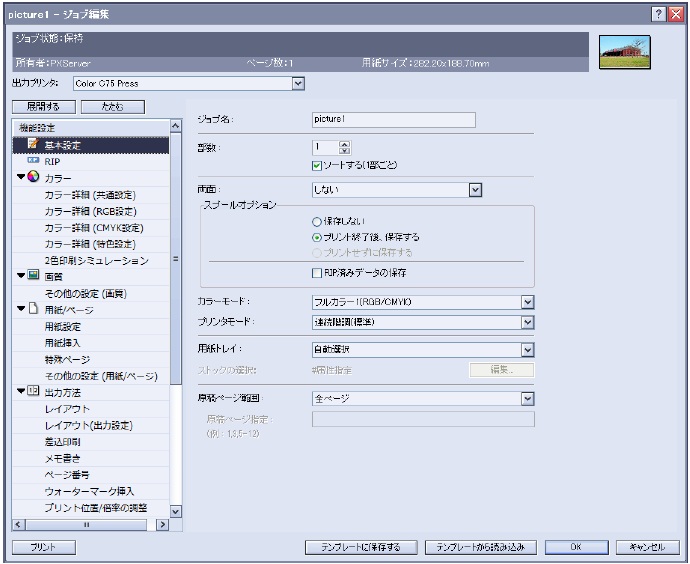
Task: Click the ジョブ名 text field
Action: 393,121
